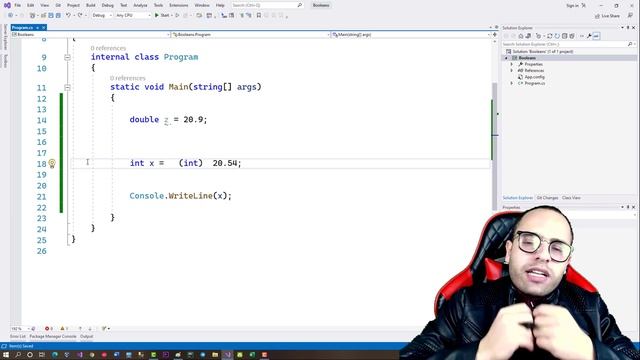Open the Error List tab

tap(18, 337)
